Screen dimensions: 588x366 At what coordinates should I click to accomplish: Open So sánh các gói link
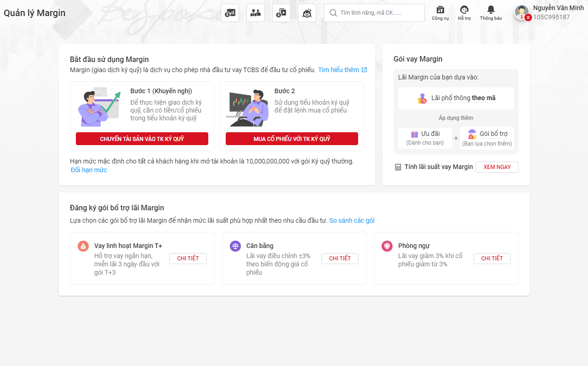click(x=352, y=220)
